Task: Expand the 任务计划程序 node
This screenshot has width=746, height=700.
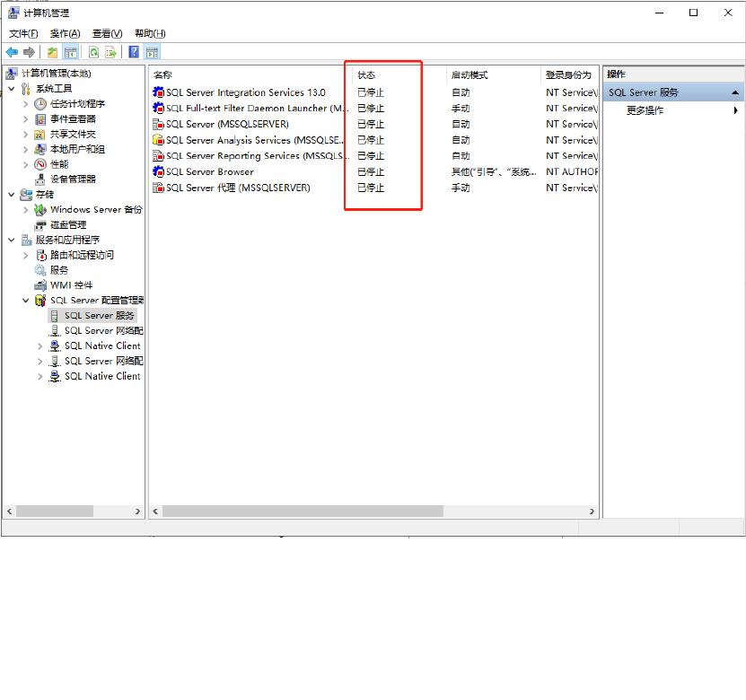Action: [x=26, y=104]
